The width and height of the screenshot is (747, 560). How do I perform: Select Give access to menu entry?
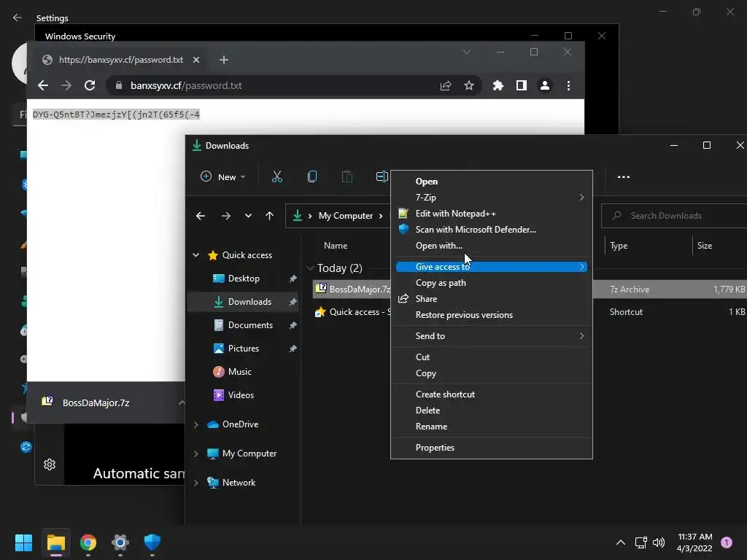point(491,267)
